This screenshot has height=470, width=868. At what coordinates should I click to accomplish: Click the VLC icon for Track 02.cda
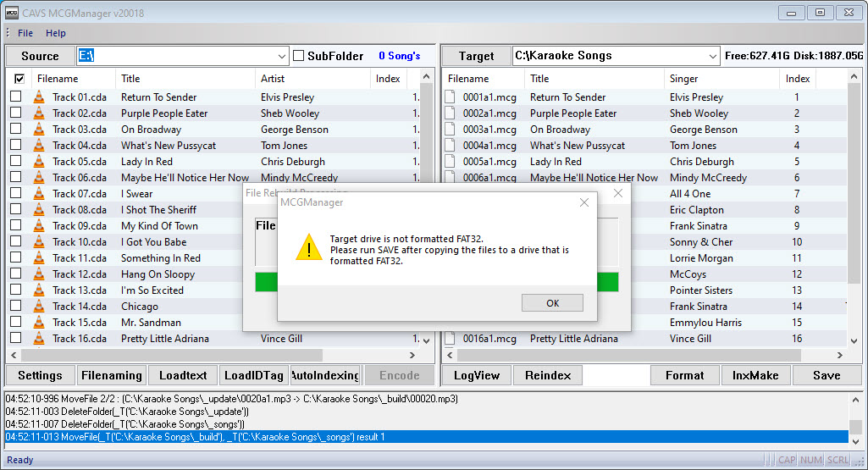pos(39,113)
